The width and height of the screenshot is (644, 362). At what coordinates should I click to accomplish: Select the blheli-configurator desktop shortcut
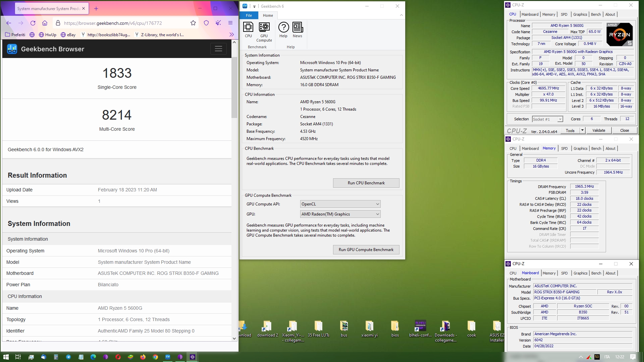[x=420, y=328]
